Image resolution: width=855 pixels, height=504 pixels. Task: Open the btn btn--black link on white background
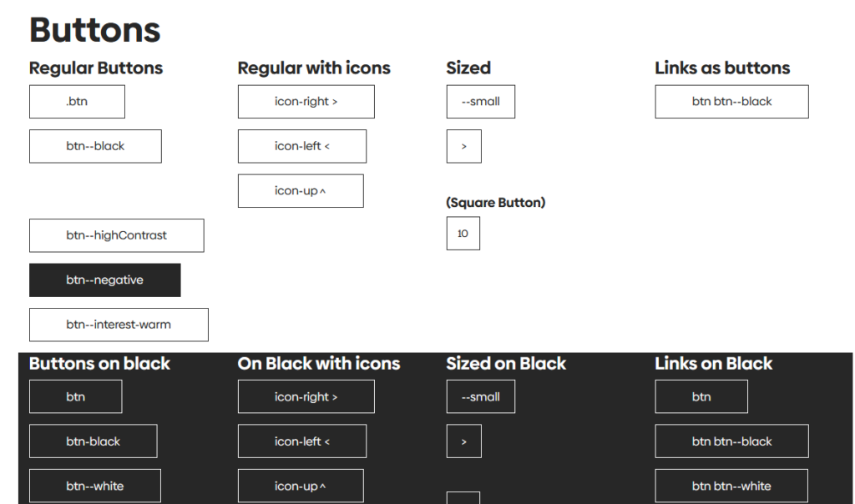731,102
